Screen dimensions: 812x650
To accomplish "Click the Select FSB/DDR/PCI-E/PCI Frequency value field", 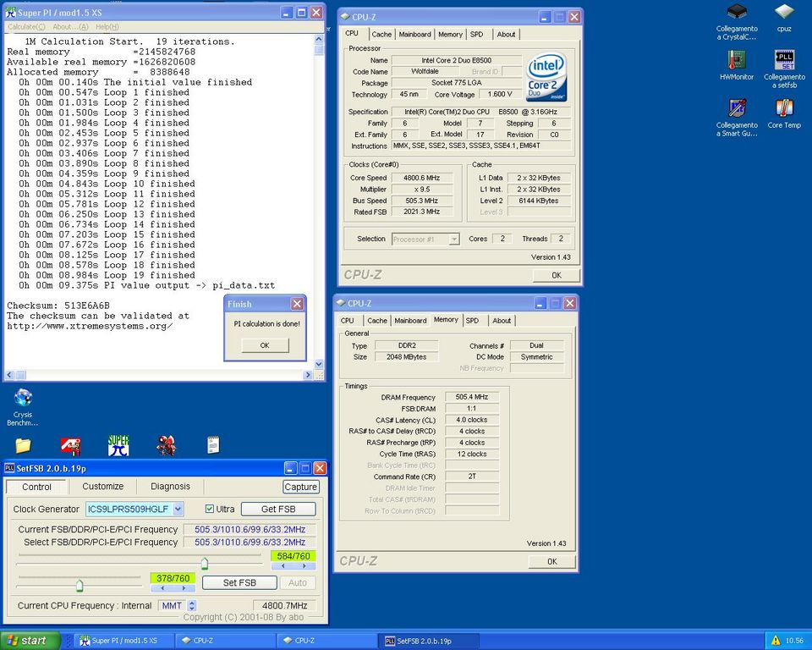I will click(x=250, y=543).
